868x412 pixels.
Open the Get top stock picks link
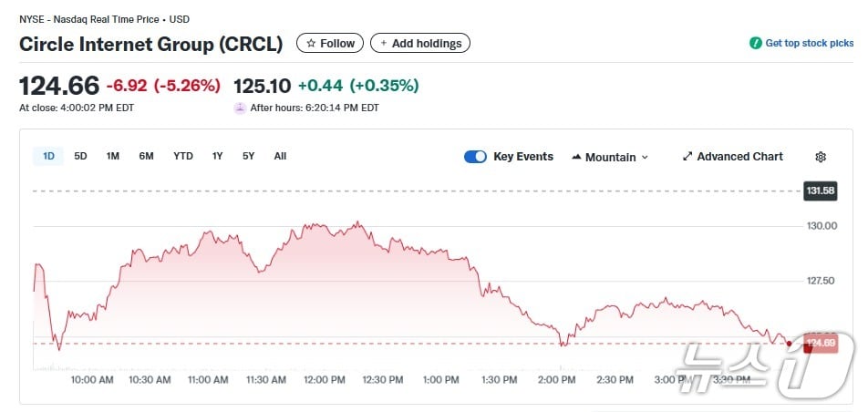coord(809,43)
